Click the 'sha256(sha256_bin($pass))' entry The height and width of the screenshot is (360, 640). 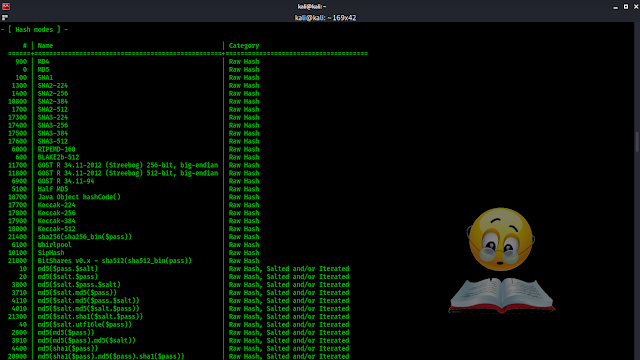click(84, 237)
